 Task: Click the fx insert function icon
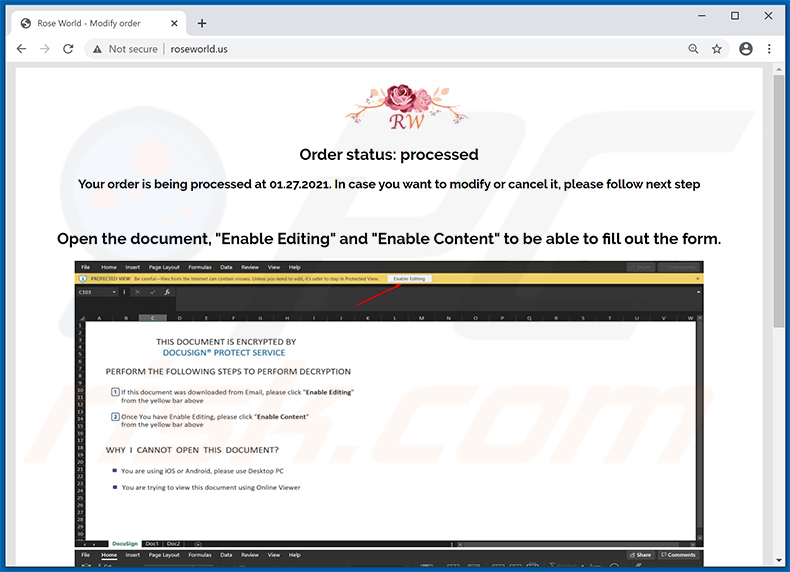[x=167, y=292]
